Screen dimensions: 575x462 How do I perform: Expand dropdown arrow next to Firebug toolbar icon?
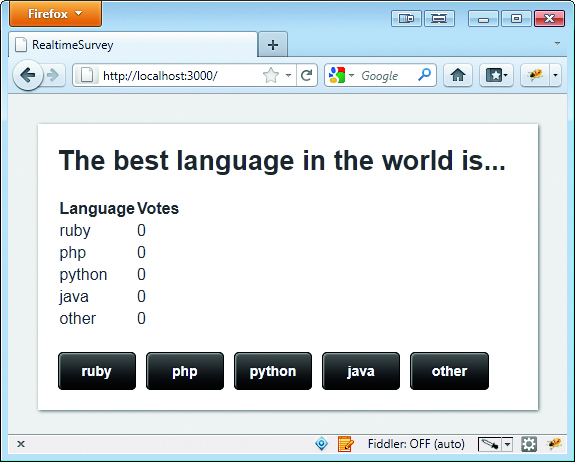click(x=555, y=76)
